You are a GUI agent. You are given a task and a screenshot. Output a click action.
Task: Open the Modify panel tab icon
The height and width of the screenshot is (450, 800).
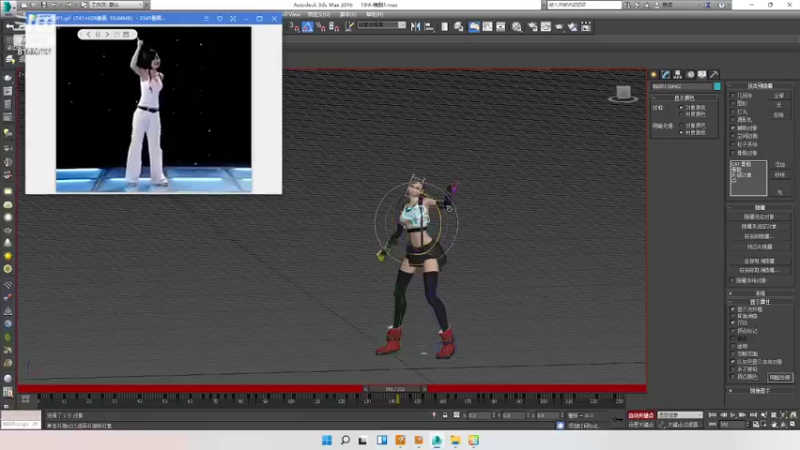(665, 74)
